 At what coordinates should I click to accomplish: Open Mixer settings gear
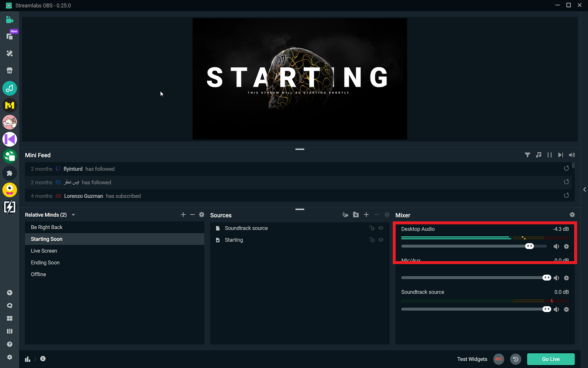coord(572,214)
